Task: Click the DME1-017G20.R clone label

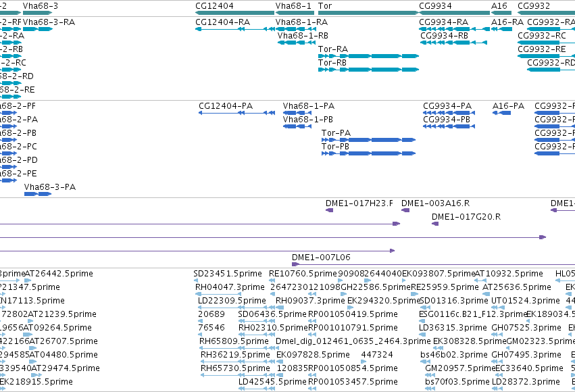Action: click(466, 217)
